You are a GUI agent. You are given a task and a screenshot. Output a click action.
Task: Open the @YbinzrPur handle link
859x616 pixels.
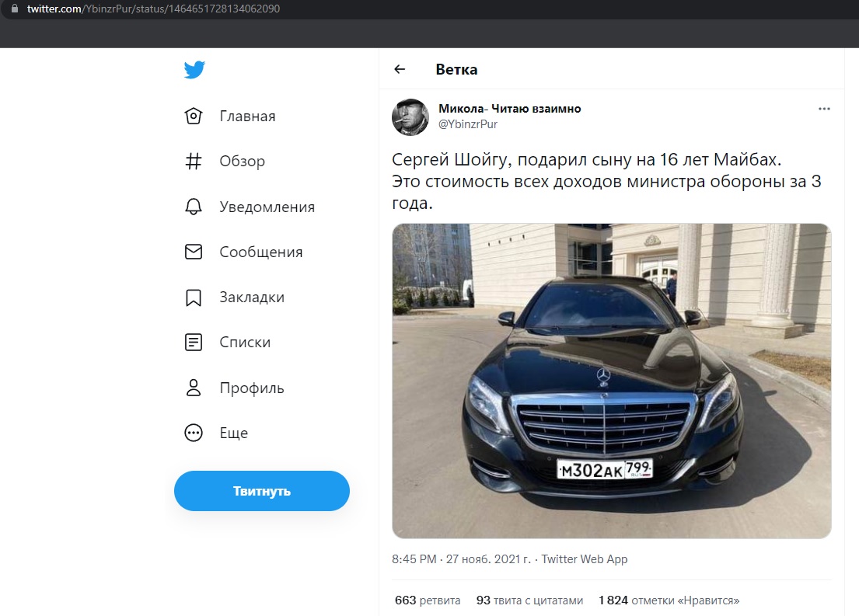pyautogui.click(x=468, y=124)
